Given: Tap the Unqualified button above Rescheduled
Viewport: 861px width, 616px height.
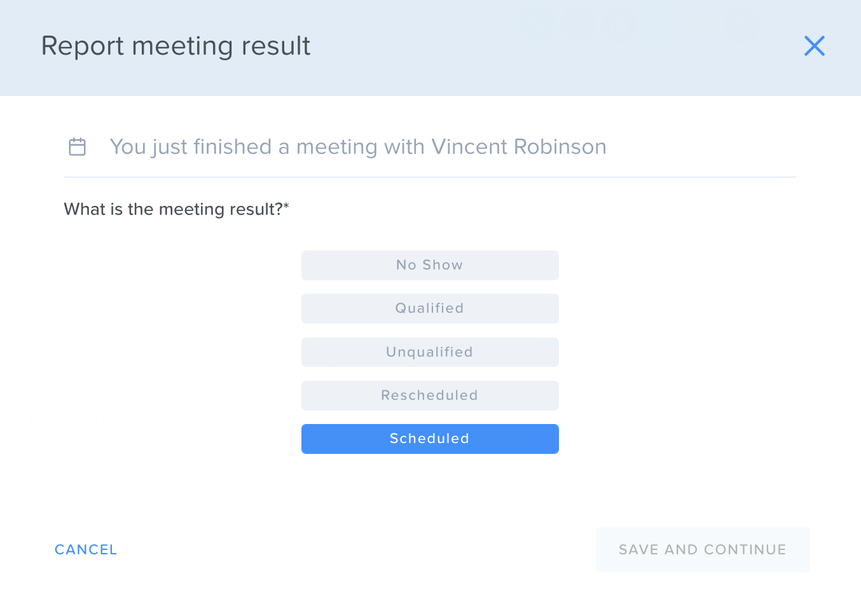Looking at the screenshot, I should pos(430,352).
